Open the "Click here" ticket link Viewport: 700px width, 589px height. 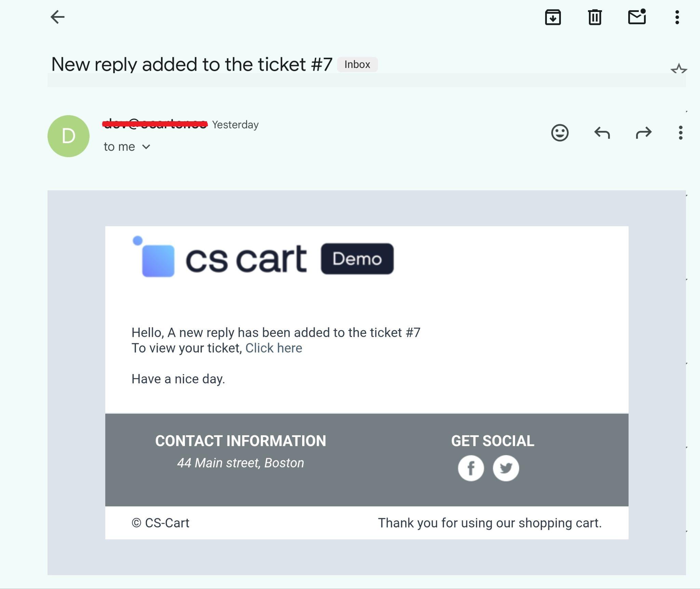pos(273,348)
